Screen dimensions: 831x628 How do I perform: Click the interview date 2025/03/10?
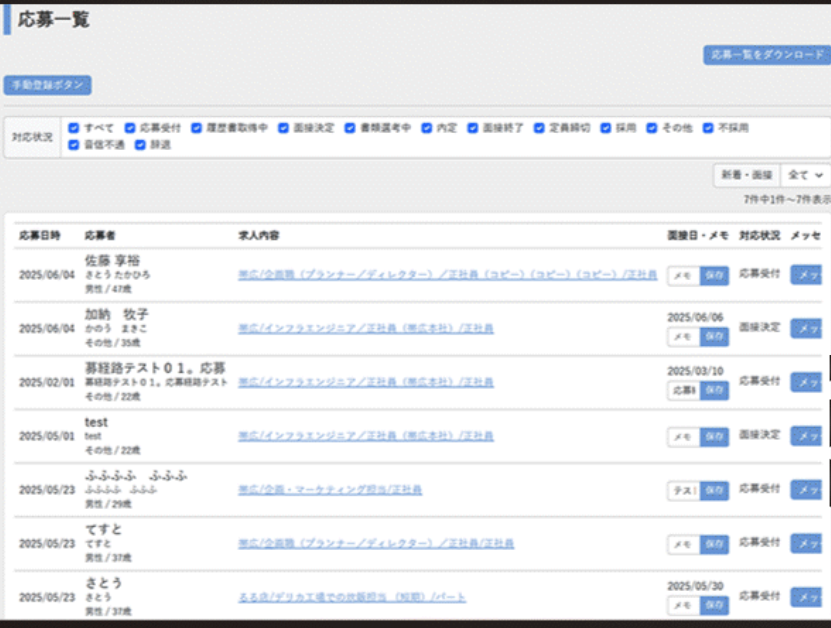(695, 371)
